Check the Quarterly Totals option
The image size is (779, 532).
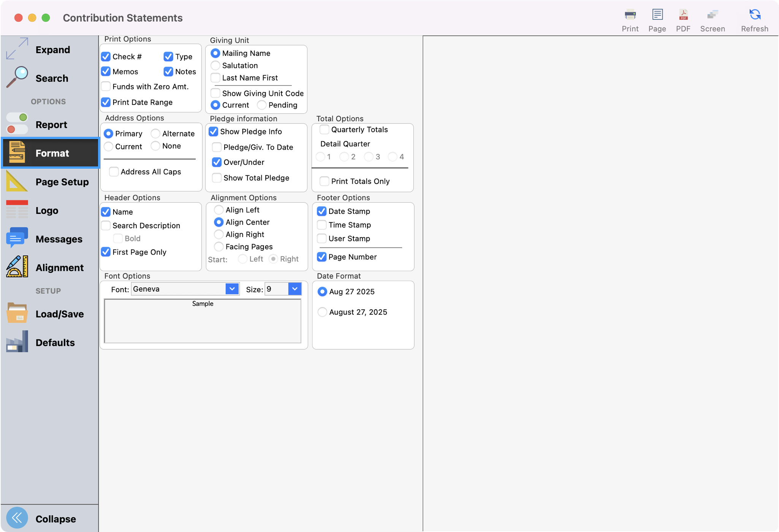pos(324,130)
